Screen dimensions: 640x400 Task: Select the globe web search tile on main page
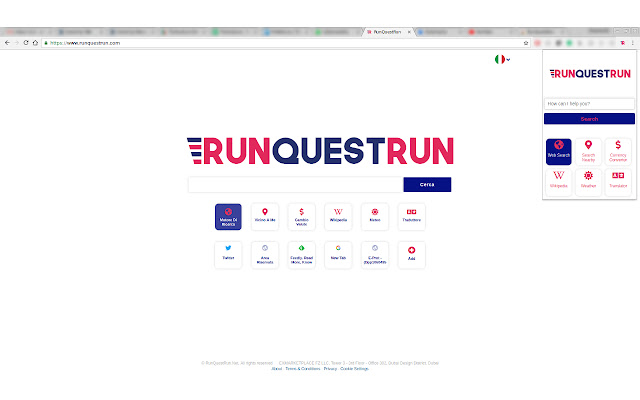click(x=228, y=217)
